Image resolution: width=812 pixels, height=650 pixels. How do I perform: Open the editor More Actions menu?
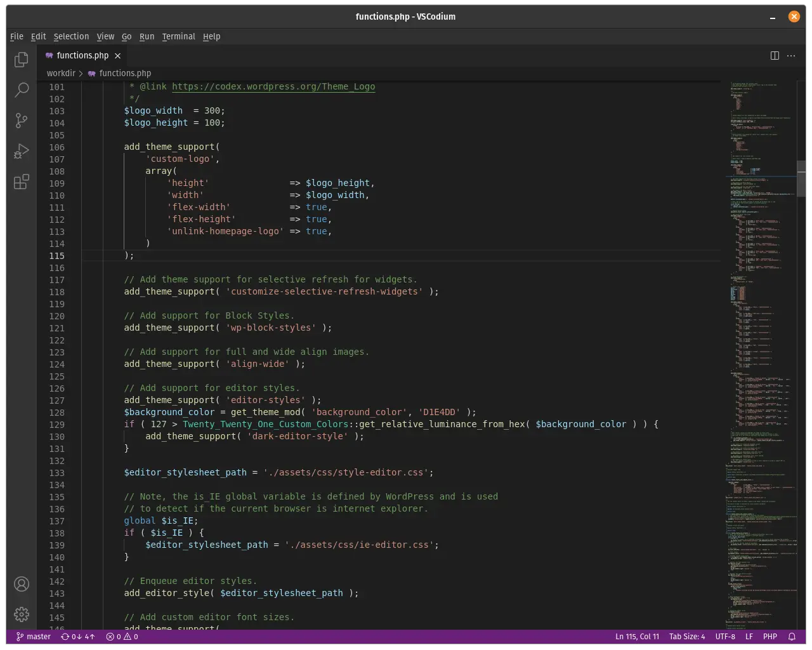tap(791, 56)
